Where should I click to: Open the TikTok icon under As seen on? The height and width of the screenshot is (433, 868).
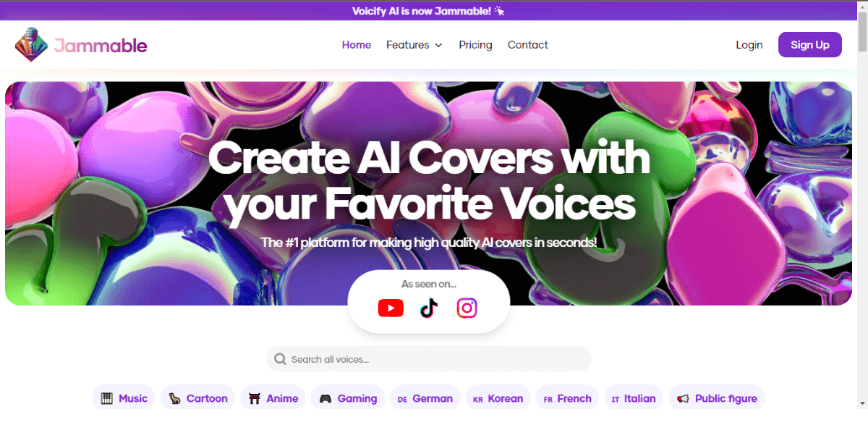click(x=429, y=308)
